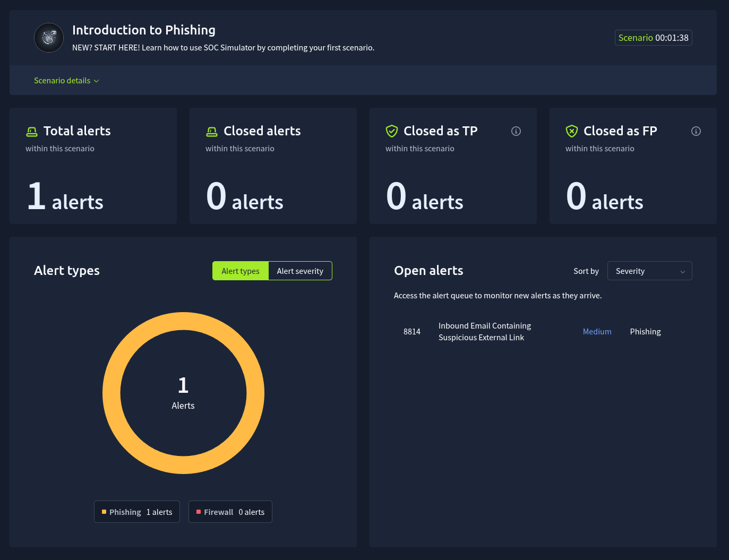Switch to the Alert types tab
The image size is (729, 560).
[241, 271]
